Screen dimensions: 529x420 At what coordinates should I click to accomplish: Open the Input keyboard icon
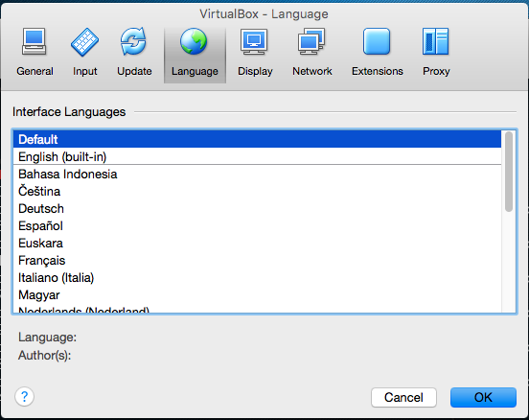[x=84, y=42]
